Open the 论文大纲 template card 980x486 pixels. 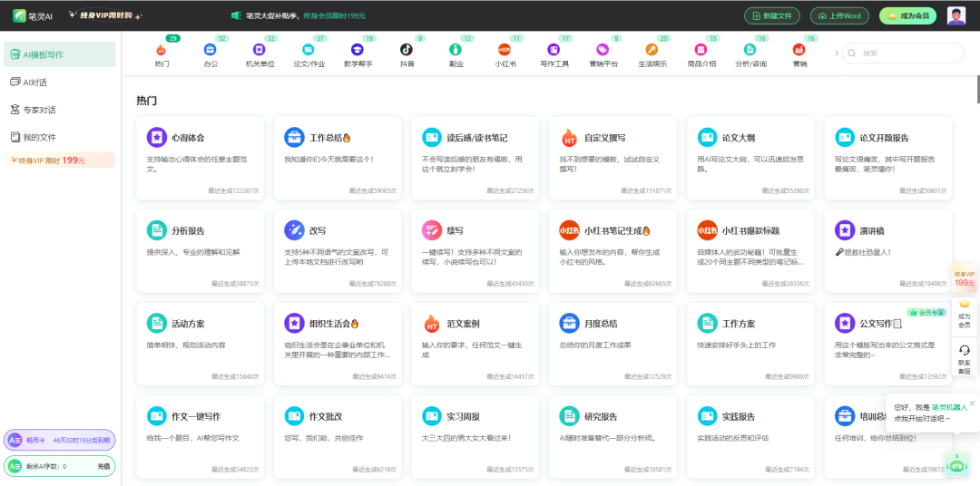click(x=750, y=158)
